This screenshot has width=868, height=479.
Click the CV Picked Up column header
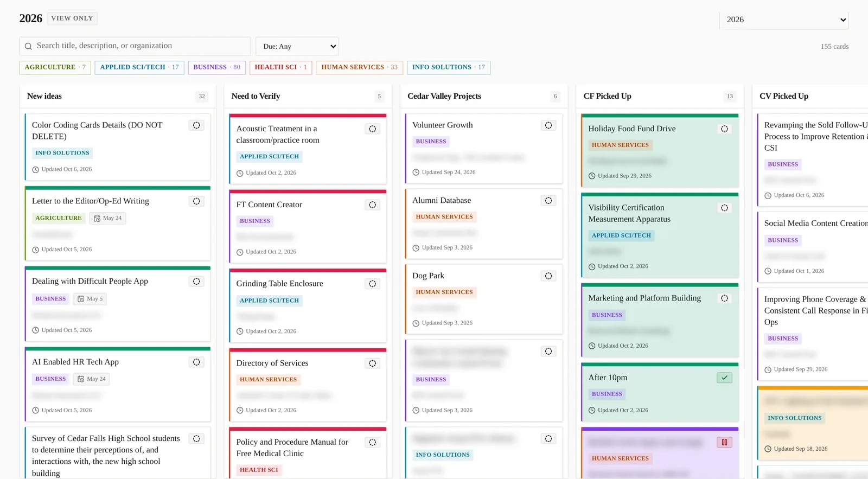pyautogui.click(x=784, y=97)
